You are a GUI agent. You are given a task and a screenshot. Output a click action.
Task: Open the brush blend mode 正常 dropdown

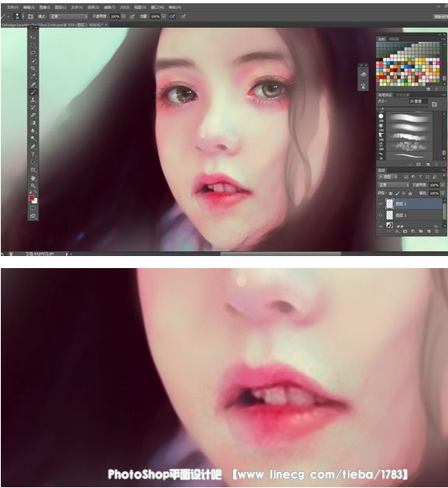coord(68,16)
